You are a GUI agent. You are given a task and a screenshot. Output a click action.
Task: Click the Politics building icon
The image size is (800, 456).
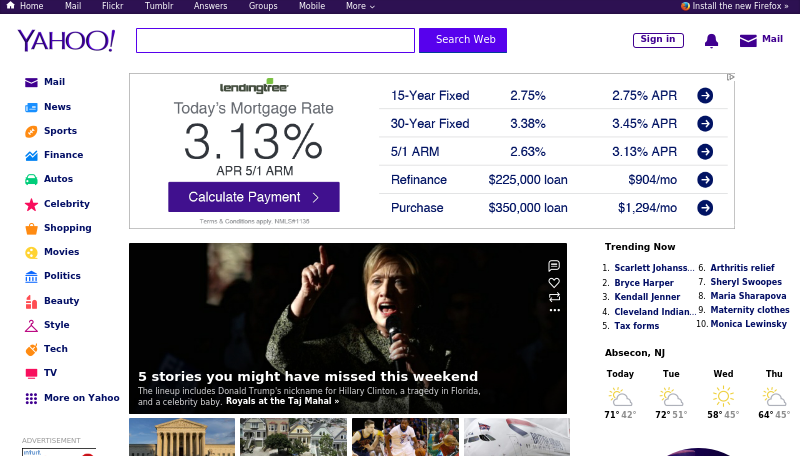click(31, 276)
